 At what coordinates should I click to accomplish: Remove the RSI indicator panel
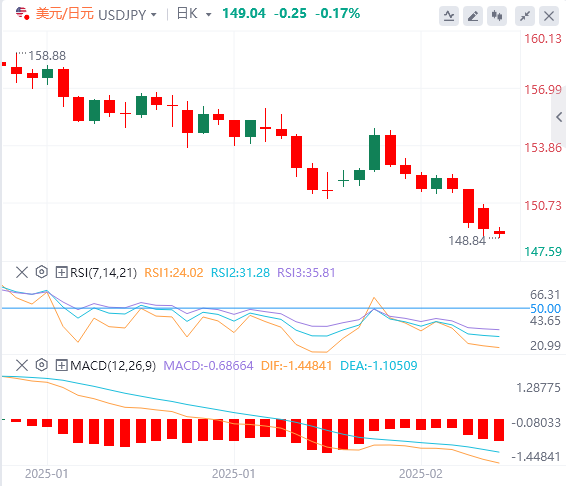click(x=22, y=272)
